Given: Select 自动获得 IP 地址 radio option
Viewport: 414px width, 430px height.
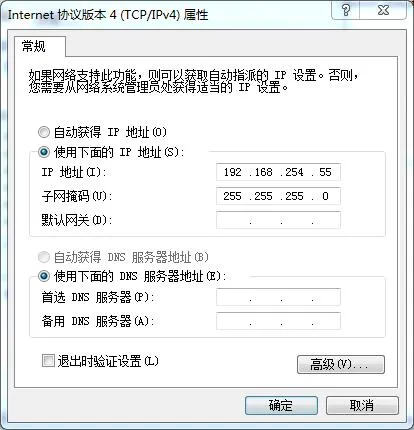Looking at the screenshot, I should [44, 132].
